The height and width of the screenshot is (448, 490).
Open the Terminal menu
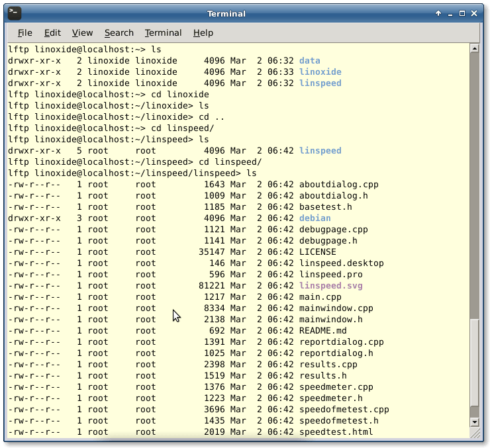(163, 32)
